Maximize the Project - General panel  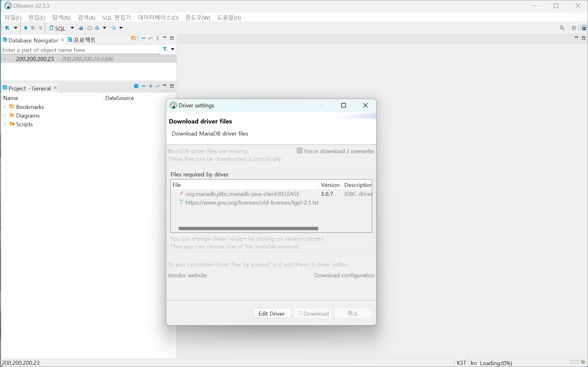tap(172, 86)
